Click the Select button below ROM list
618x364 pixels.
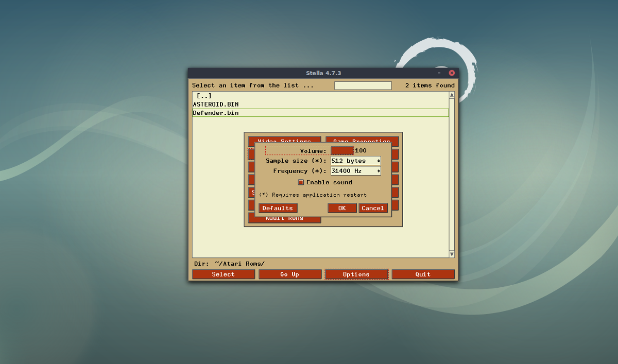(224, 274)
